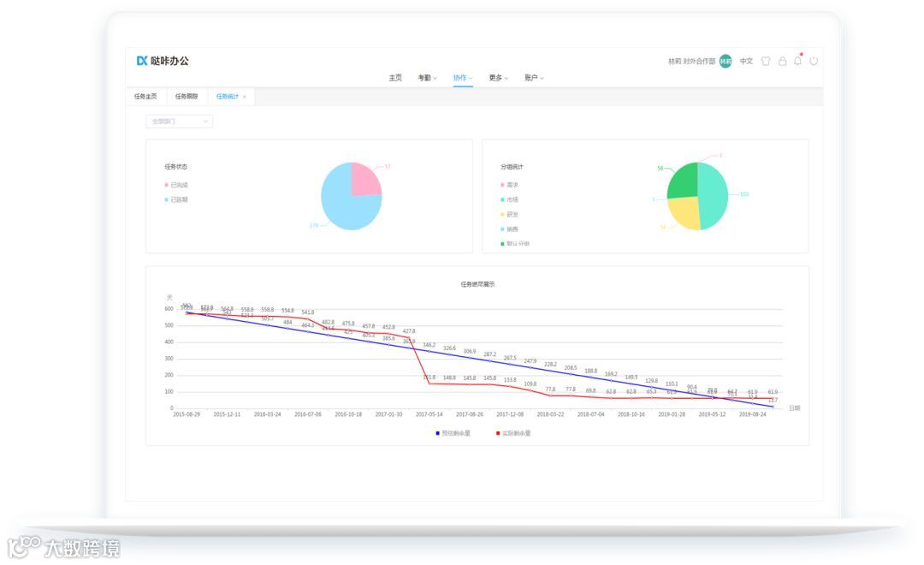Click the 哒咔办公 logo
Image resolution: width=924 pixels, height=565 pixels.
(x=163, y=61)
